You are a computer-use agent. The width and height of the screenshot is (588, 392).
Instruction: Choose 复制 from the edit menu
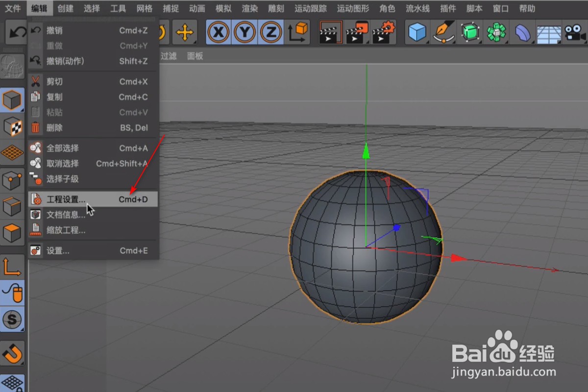point(93,97)
